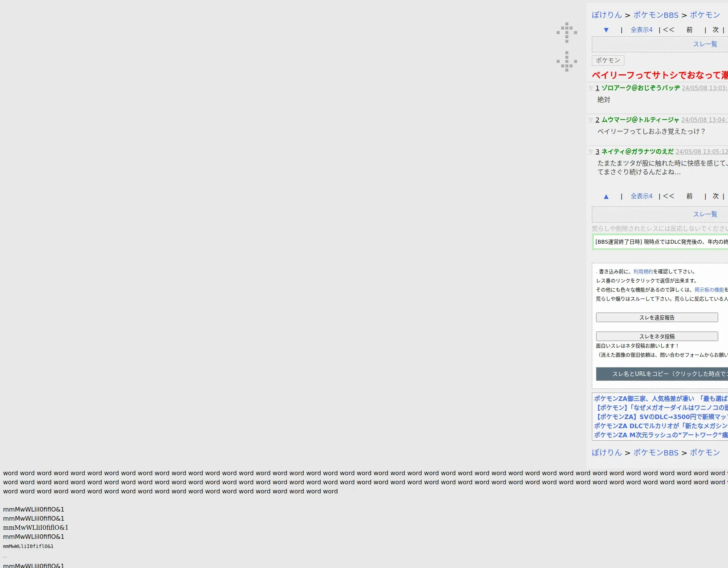Screen dimensions: 728x568
Task: Click the ポケモン category tag
Action: [x=608, y=60]
